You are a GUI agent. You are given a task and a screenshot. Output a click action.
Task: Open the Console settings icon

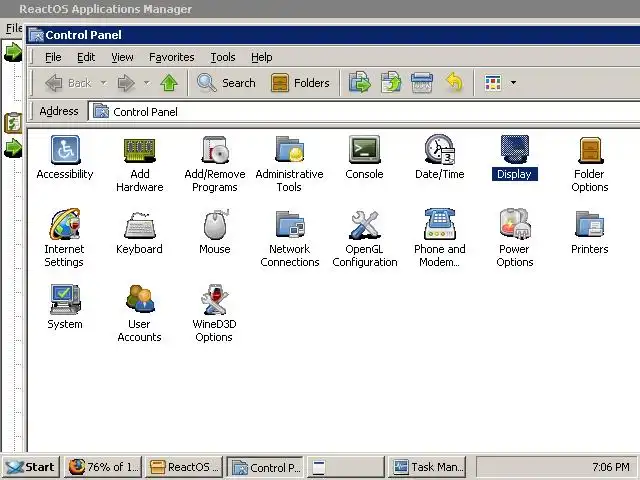(364, 158)
